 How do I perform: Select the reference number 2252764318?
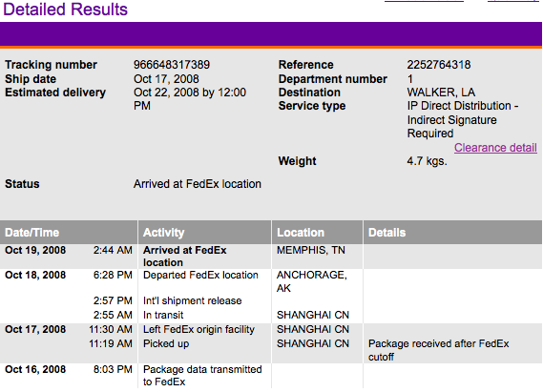[x=439, y=65]
